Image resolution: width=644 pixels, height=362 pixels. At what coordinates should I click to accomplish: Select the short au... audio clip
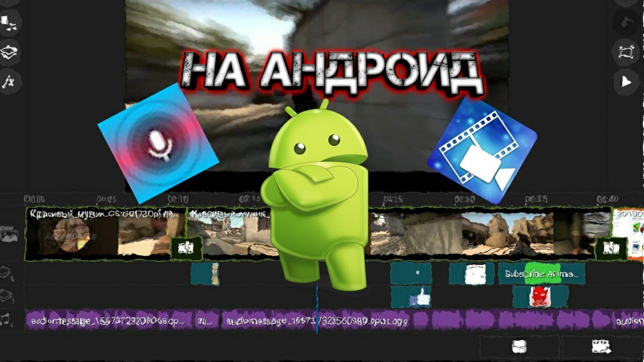click(207, 320)
